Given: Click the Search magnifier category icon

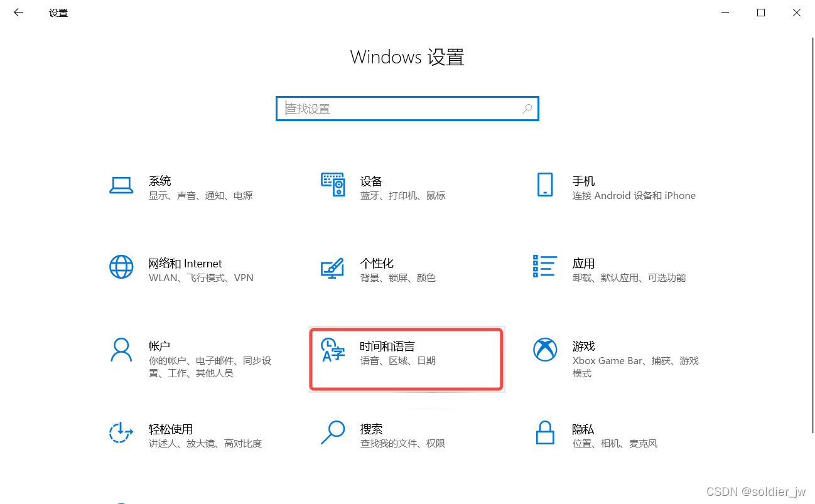Looking at the screenshot, I should tap(333, 432).
